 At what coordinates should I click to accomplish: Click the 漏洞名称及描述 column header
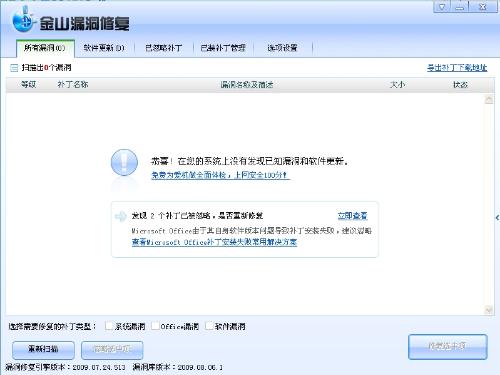pyautogui.click(x=247, y=85)
